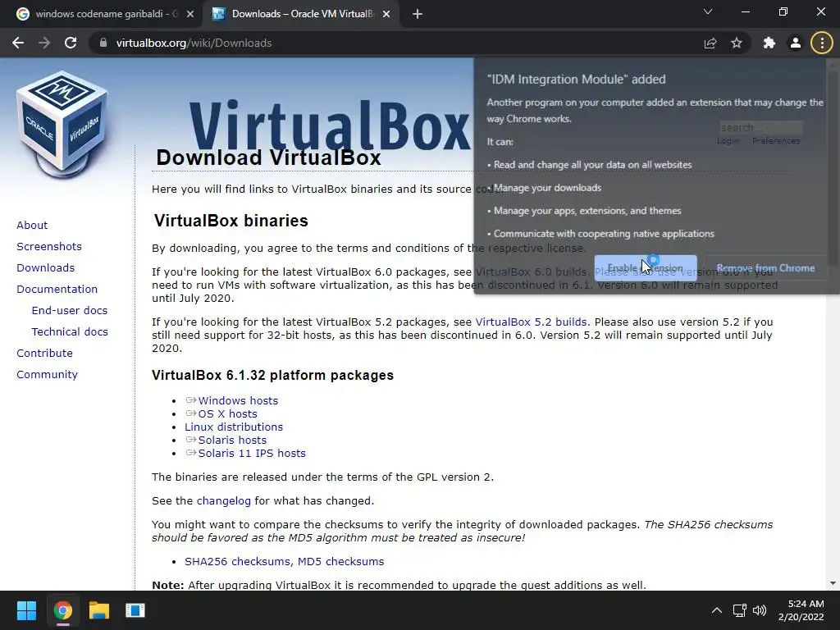Open MD5 checksums link

point(340,561)
